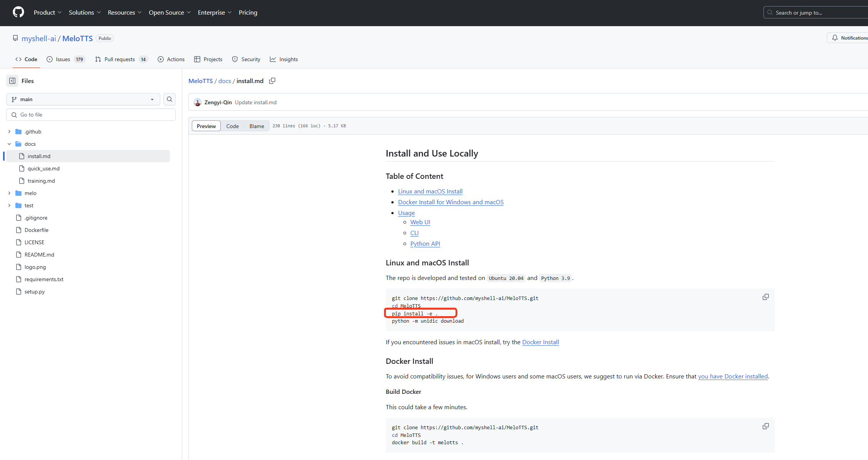Open the main branch dropdown
Viewport: 868px width, 460px height.
pos(83,99)
